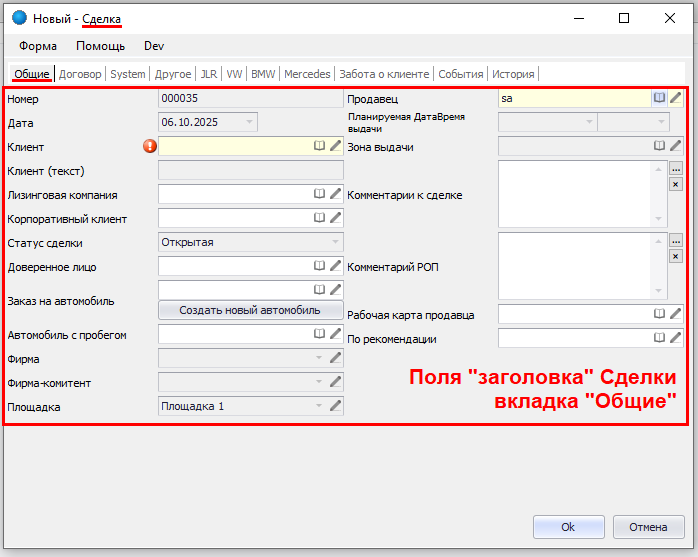Click the pencil edit icon for Клиент
Image resolution: width=698 pixels, height=557 pixels.
pyautogui.click(x=336, y=146)
